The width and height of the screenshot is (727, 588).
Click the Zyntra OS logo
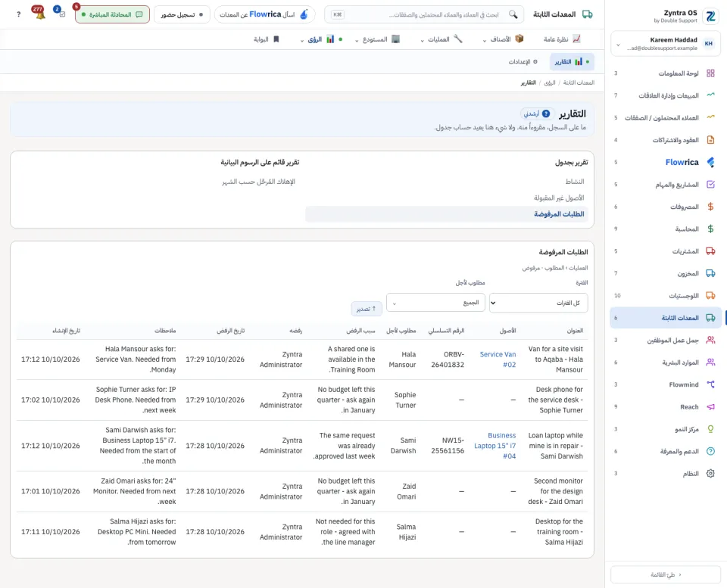(x=710, y=17)
